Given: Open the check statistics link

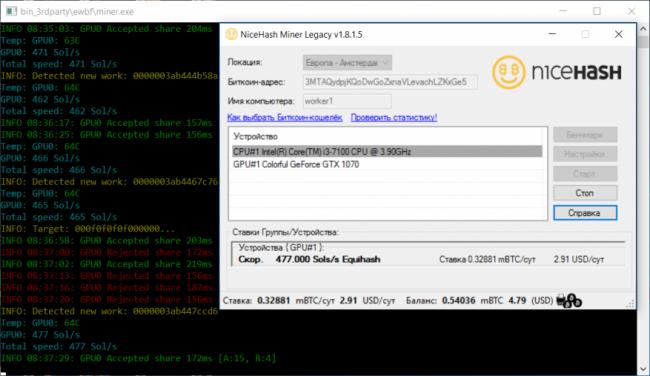Looking at the screenshot, I should (x=394, y=117).
